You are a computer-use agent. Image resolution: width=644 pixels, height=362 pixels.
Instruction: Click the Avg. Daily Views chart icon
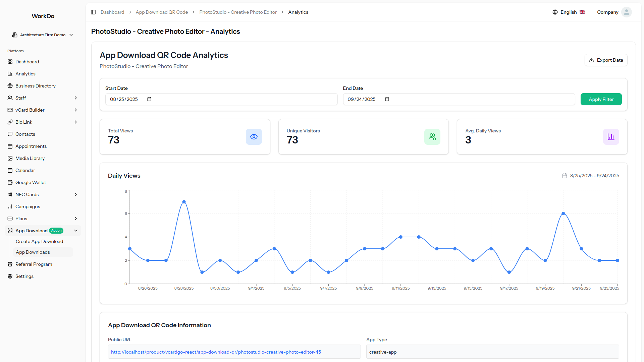point(611,137)
